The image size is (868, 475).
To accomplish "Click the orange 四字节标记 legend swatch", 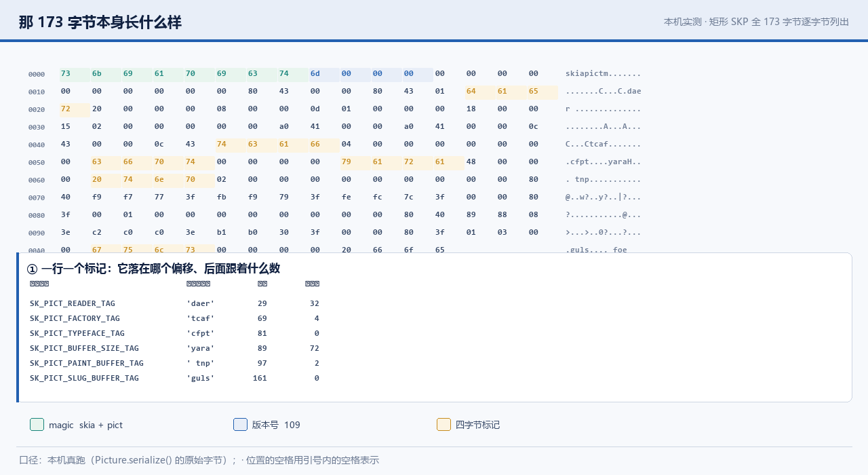I will 443,425.
